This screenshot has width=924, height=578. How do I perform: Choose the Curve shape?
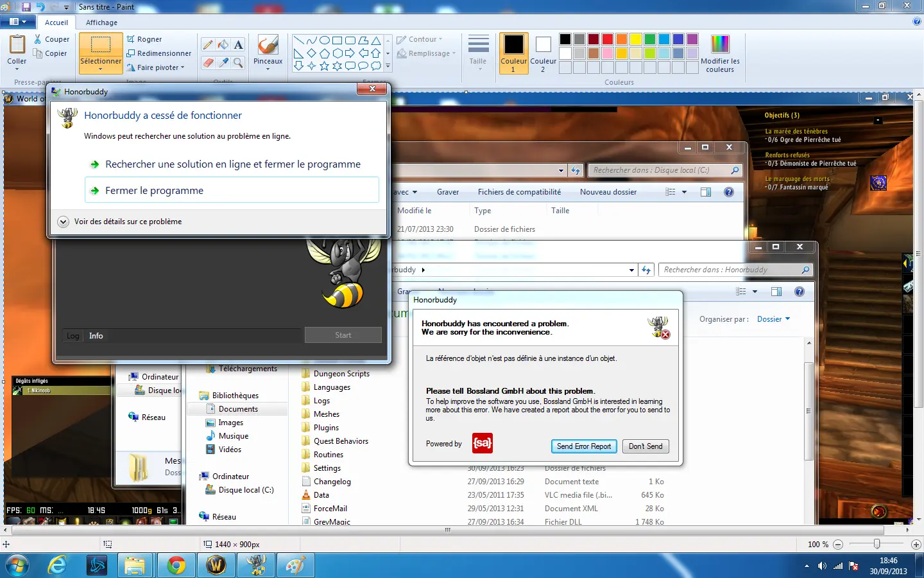311,40
